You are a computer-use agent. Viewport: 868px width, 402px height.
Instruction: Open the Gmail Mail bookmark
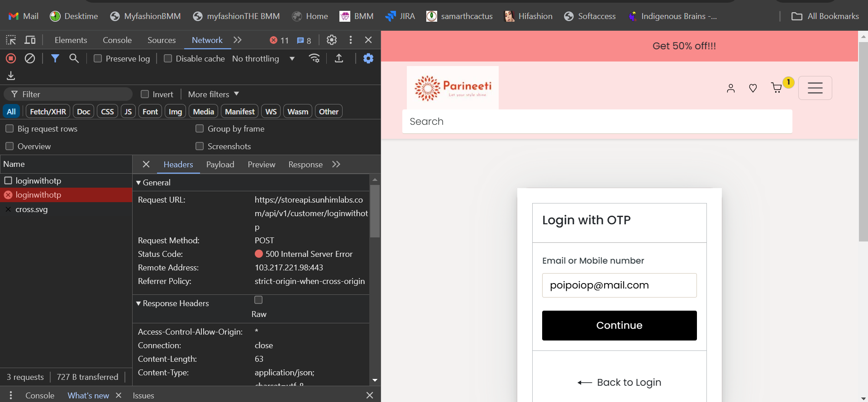24,16
